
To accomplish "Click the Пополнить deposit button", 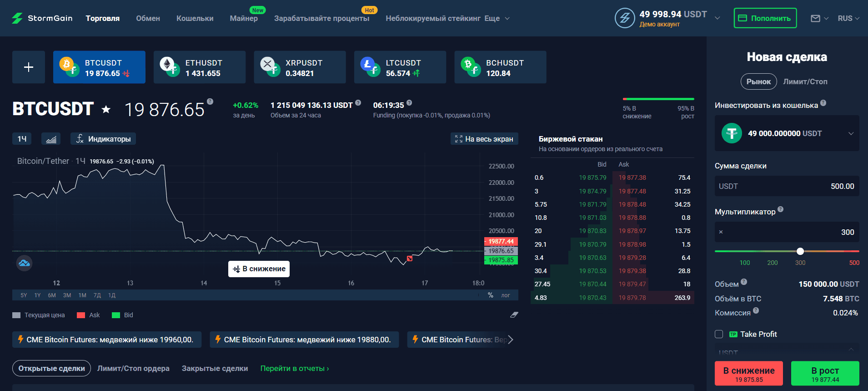I will pos(765,18).
